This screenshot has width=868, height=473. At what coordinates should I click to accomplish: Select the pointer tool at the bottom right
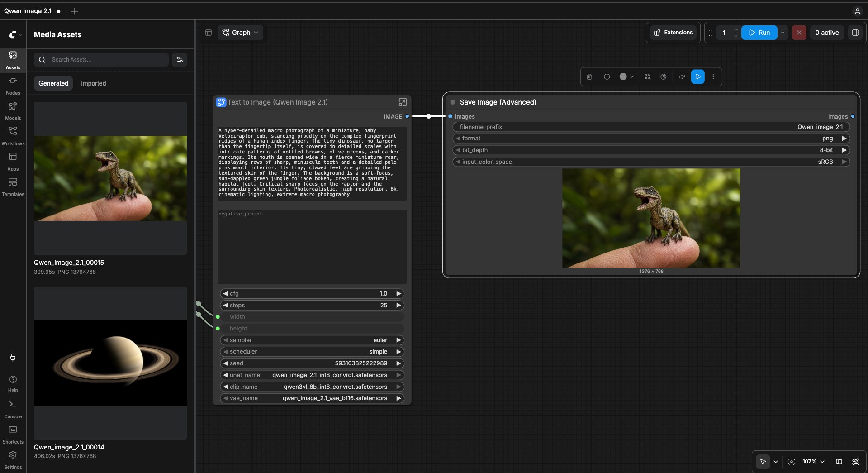point(763,462)
